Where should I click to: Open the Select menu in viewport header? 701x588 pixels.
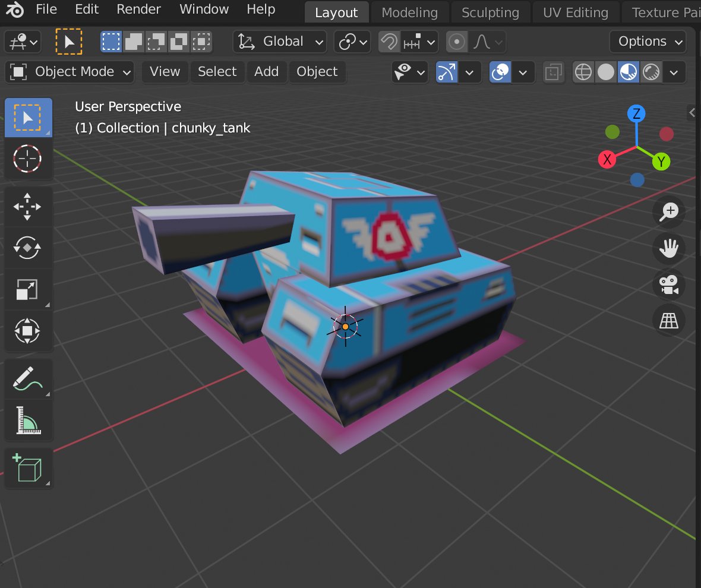point(217,72)
